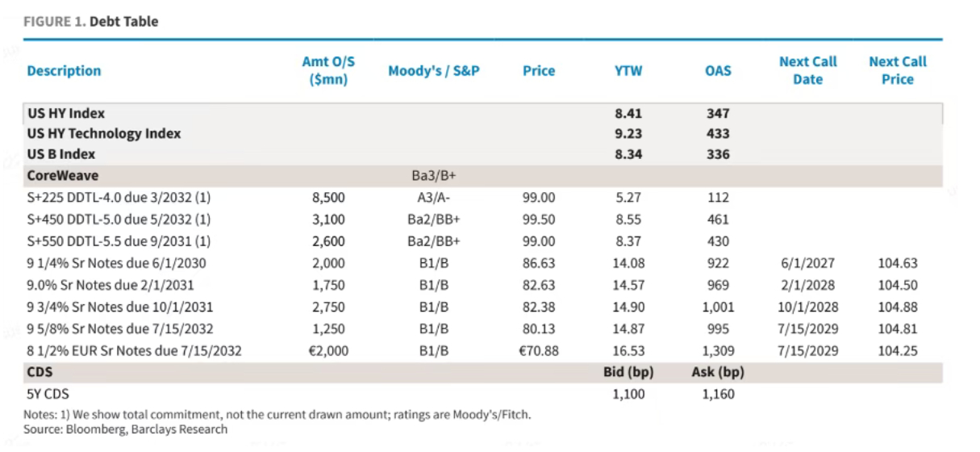Select the Source: Bloomberg, Barclays Research line
Viewport: 980px width, 452px height.
click(125, 429)
